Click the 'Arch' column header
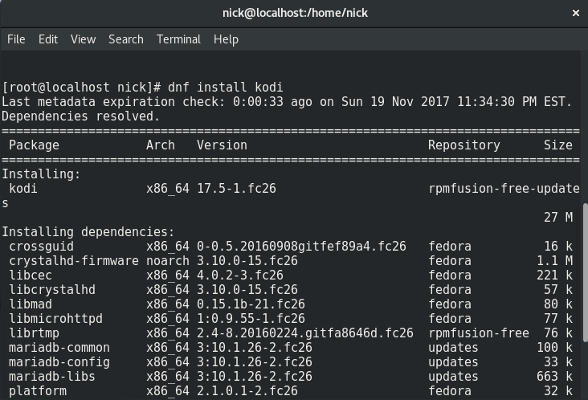This screenshot has height=400, width=588. (x=160, y=145)
